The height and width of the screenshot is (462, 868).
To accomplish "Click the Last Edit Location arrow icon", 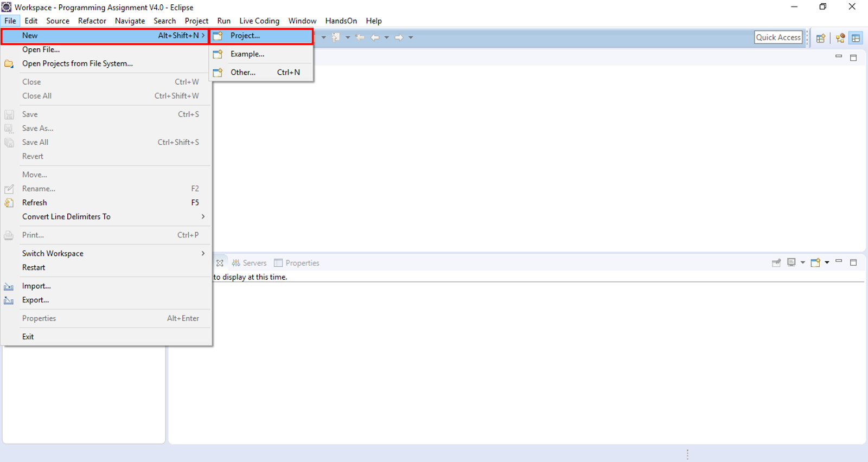I will (360, 37).
